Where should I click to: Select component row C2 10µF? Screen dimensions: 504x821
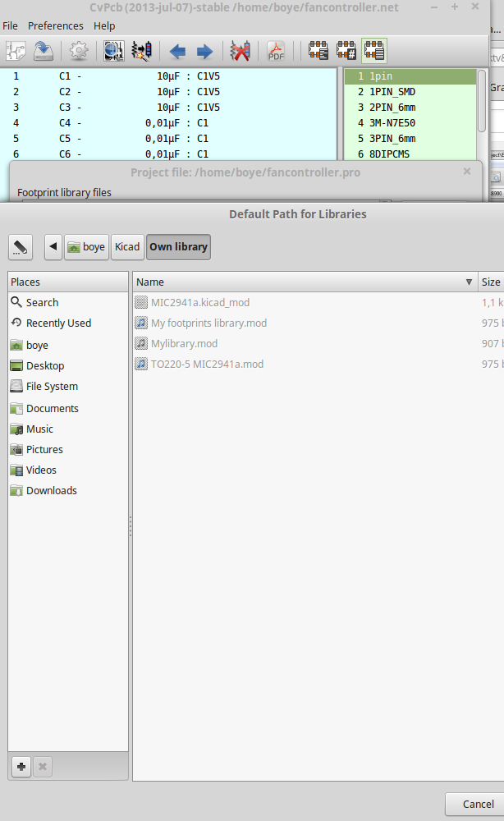point(168,92)
